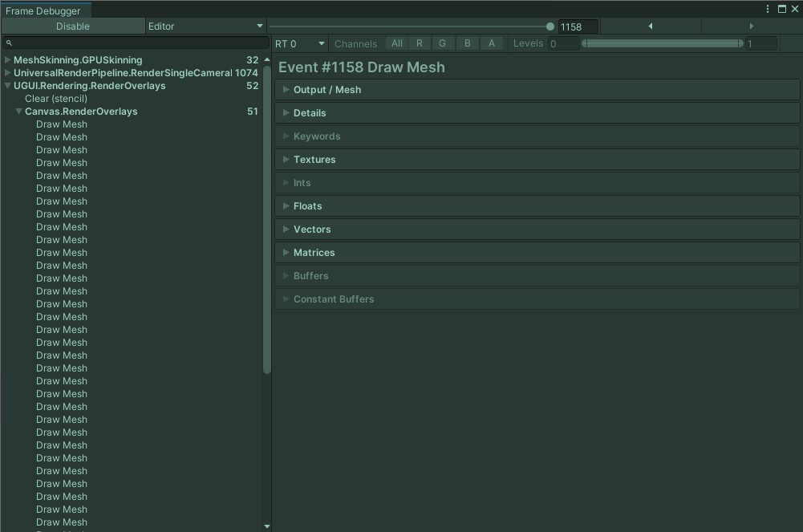Step to the next frame event arrow
Image resolution: width=803 pixels, height=532 pixels.
(x=752, y=26)
